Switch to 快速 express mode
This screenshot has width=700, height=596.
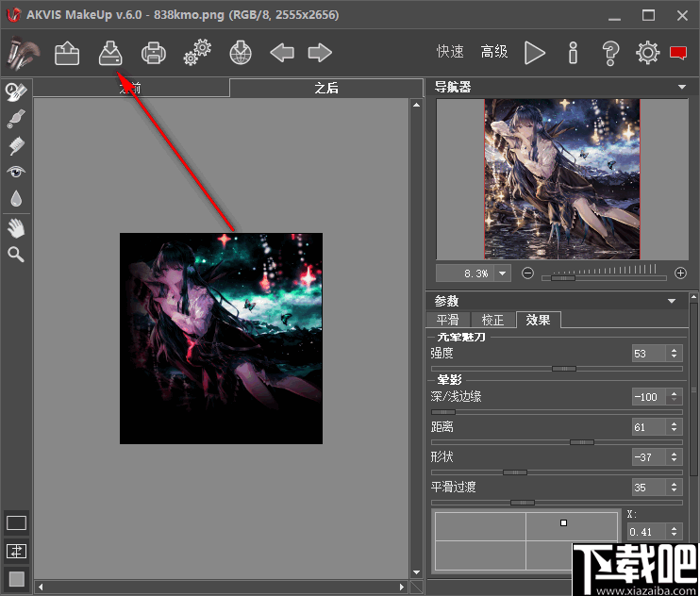[450, 52]
